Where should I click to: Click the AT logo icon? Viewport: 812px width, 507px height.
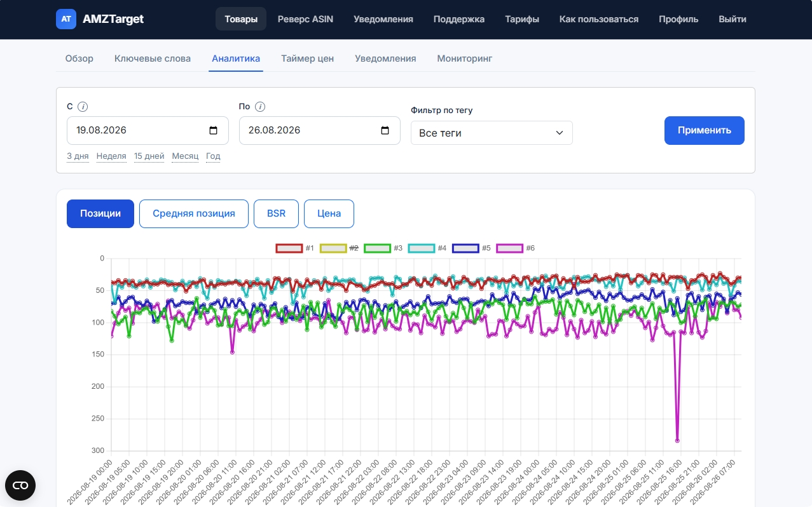point(66,19)
